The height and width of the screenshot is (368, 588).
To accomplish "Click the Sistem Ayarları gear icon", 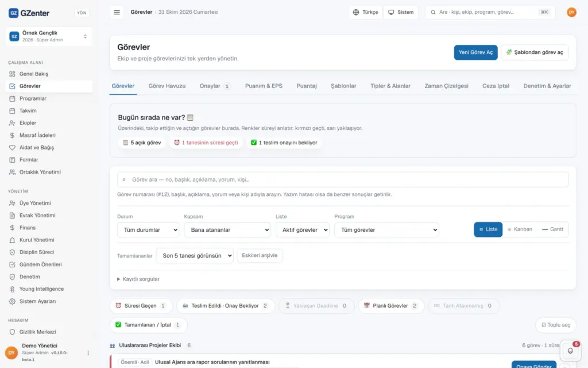I will tap(13, 301).
